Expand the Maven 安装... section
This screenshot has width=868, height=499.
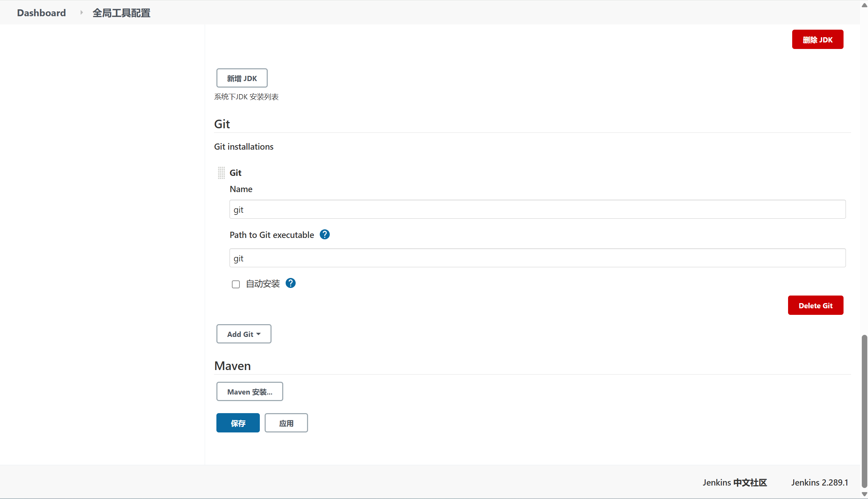point(249,391)
